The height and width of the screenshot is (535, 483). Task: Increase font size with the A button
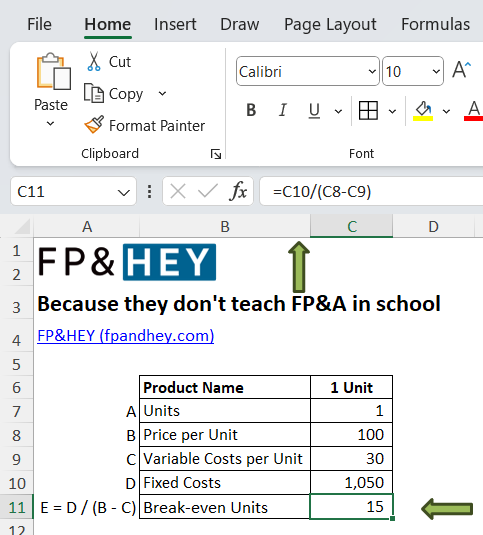click(x=461, y=70)
